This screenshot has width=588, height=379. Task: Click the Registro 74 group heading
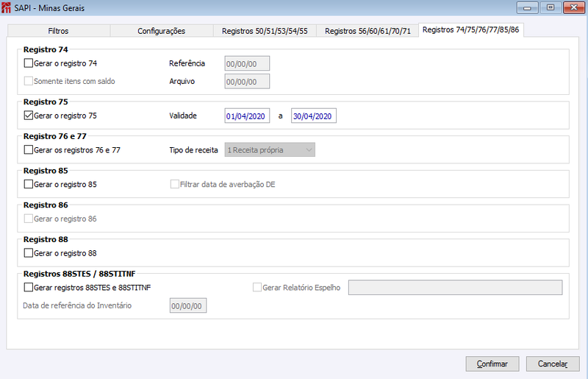pyautogui.click(x=46, y=49)
